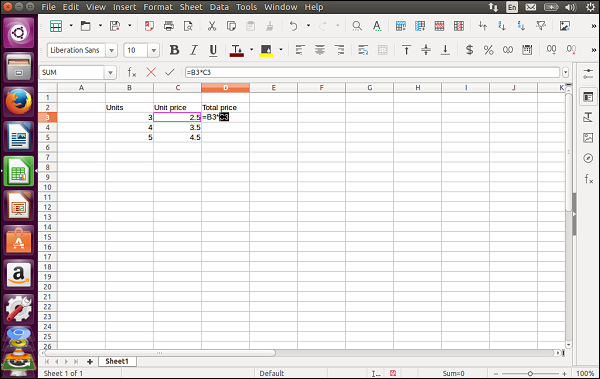Toggle Align Top
The width and height of the screenshot is (600, 379).
[x=406, y=50]
